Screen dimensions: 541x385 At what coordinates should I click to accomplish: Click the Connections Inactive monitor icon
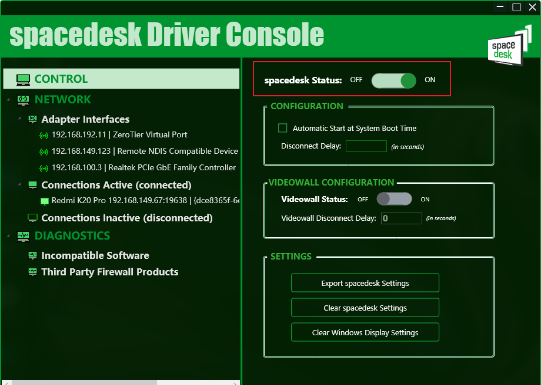32,218
